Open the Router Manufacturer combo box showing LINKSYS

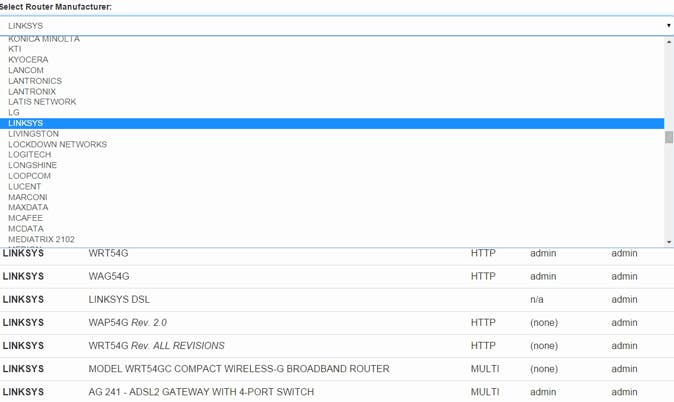[x=337, y=26]
